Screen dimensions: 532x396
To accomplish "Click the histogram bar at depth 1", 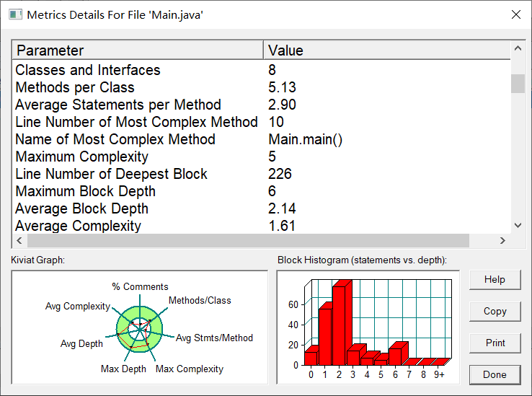I will [325, 336].
